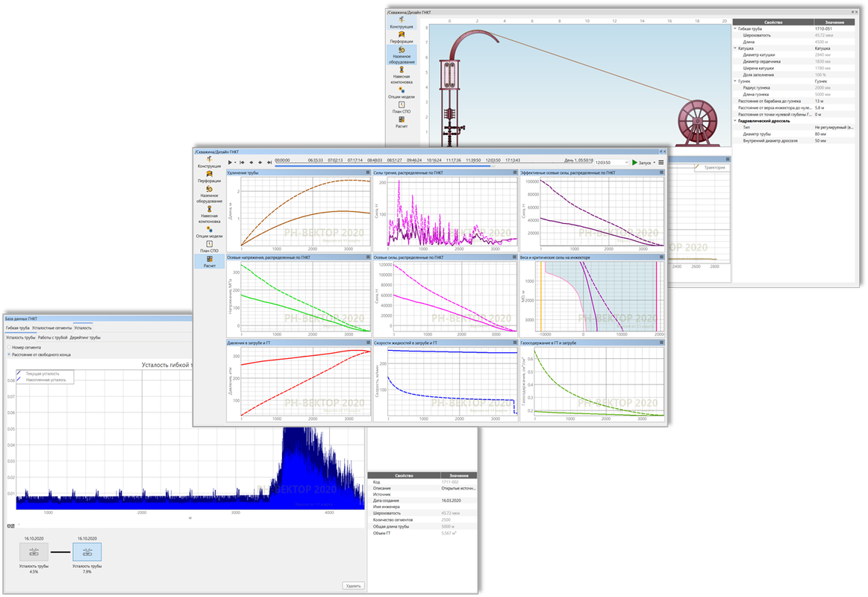This screenshot has width=868, height=597.
Task: Open menu of Скорости жидкостей chart
Action: (514, 343)
